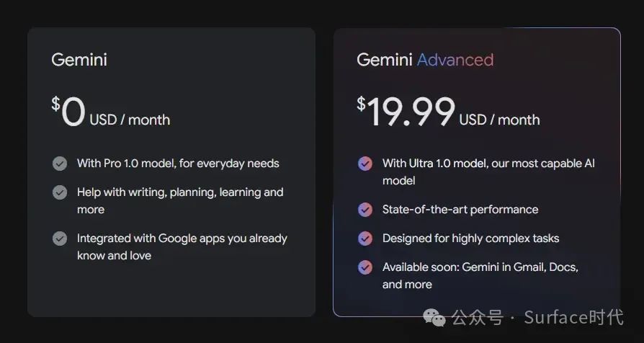Click checkmark icon beside writing, planning help
The width and height of the screenshot is (644, 343).
click(x=60, y=192)
